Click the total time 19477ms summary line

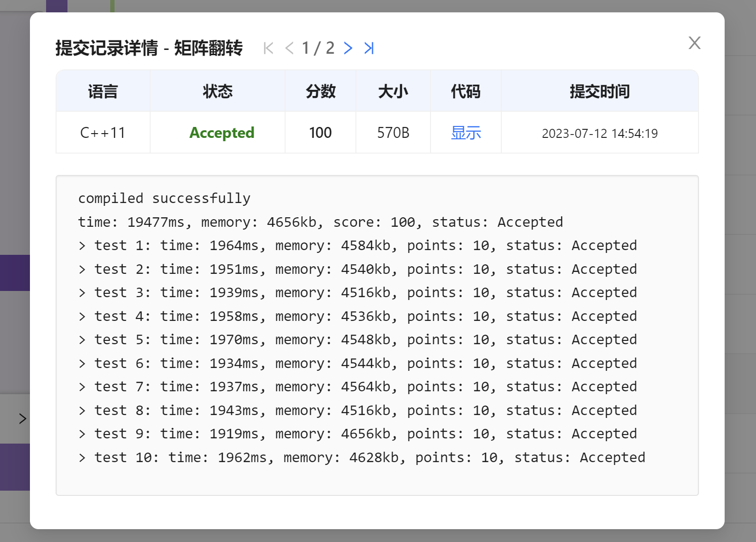point(321,223)
